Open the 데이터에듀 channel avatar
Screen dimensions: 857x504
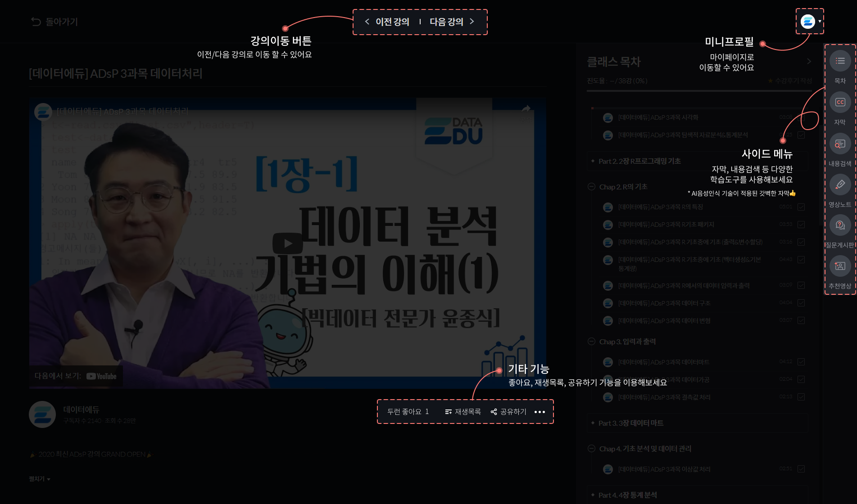(42, 414)
